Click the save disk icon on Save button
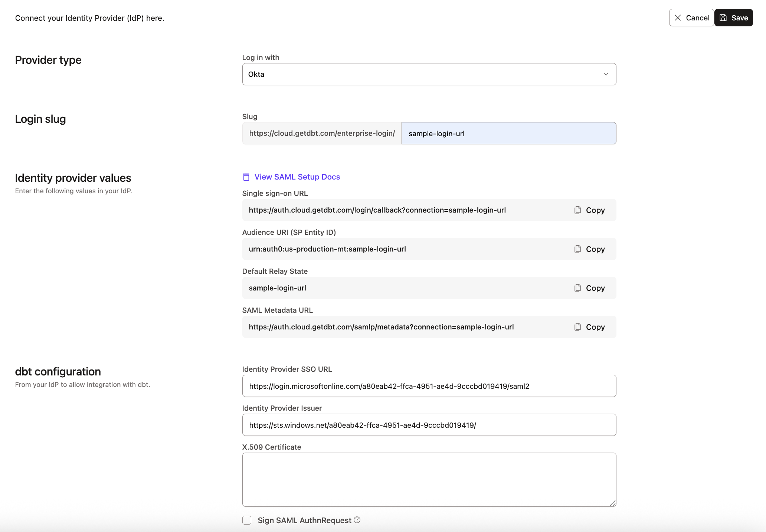Viewport: 766px width, 532px height. point(723,17)
